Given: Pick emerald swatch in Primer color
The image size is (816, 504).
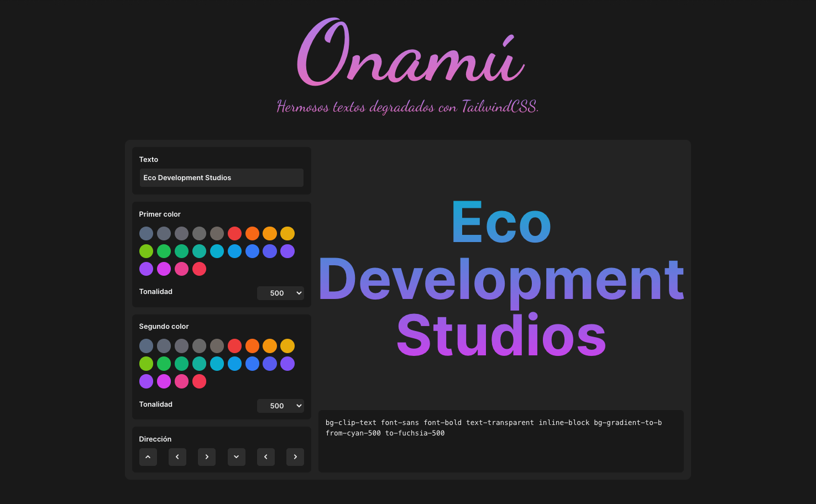Looking at the screenshot, I should (181, 251).
